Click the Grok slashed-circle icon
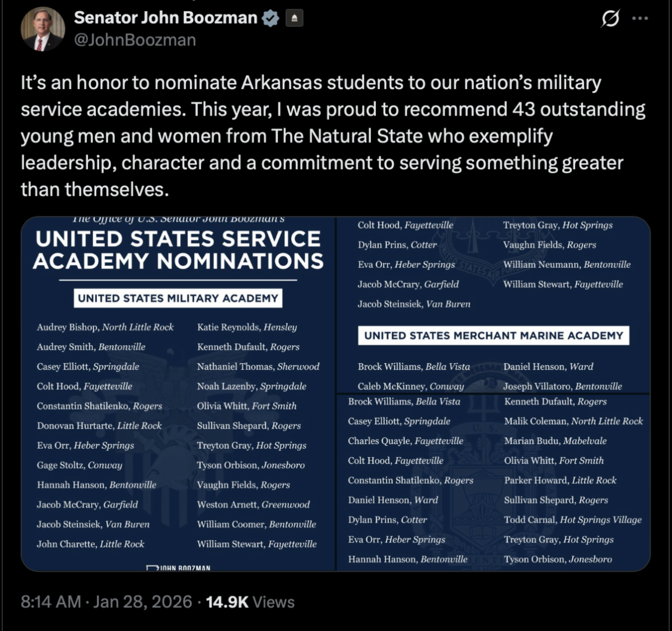 (x=610, y=19)
